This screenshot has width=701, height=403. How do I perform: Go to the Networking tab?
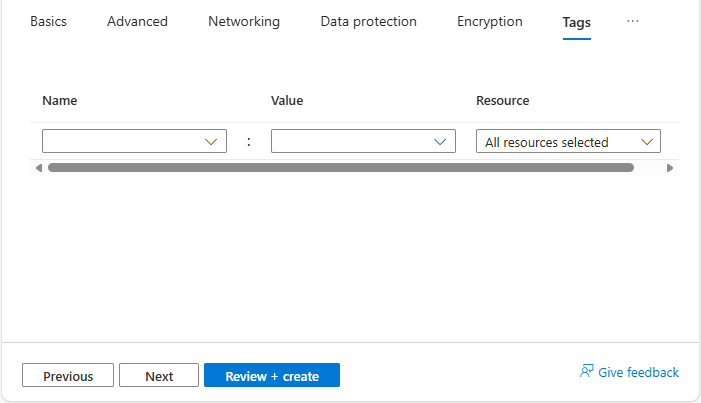(244, 21)
